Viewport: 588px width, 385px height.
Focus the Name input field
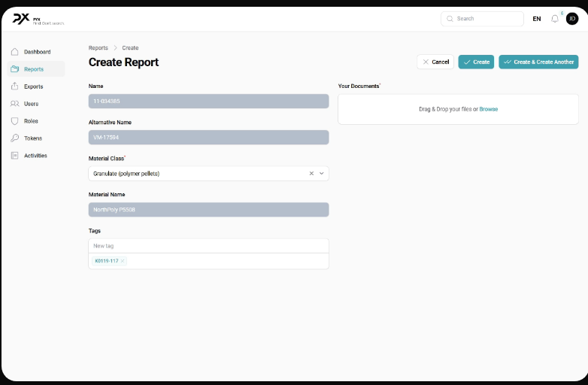point(208,102)
